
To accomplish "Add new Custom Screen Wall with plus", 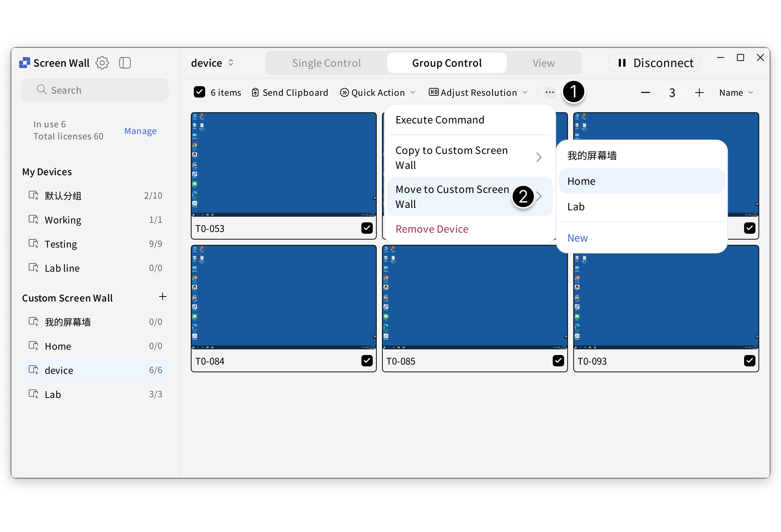I will 163,297.
